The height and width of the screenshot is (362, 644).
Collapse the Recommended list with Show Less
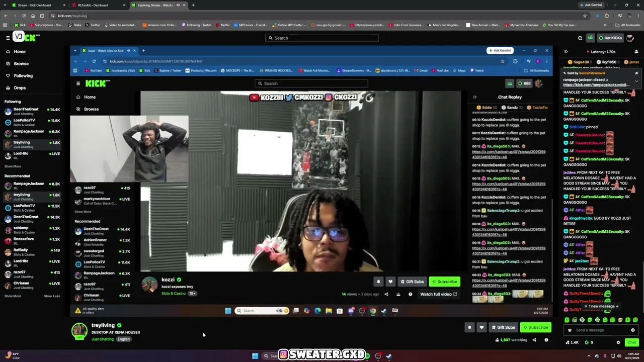52,296
